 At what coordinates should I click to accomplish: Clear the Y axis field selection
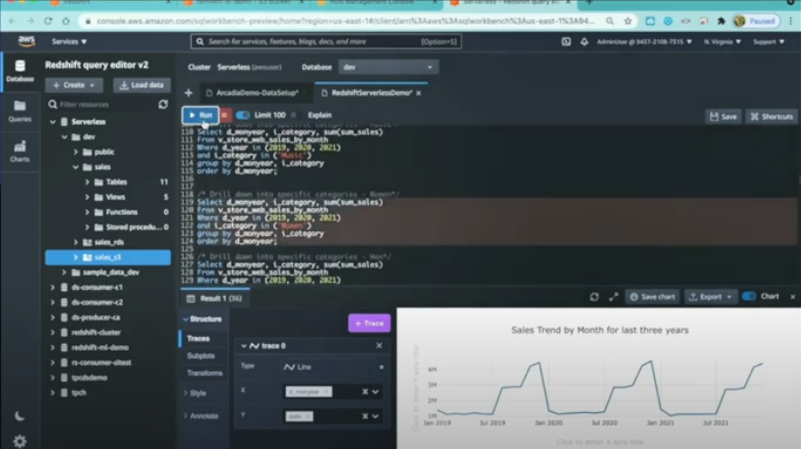coord(365,416)
